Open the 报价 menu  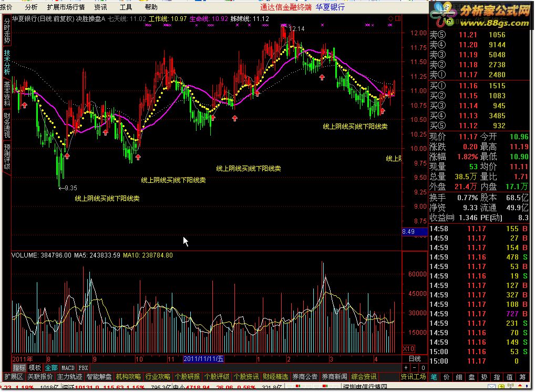point(6,7)
